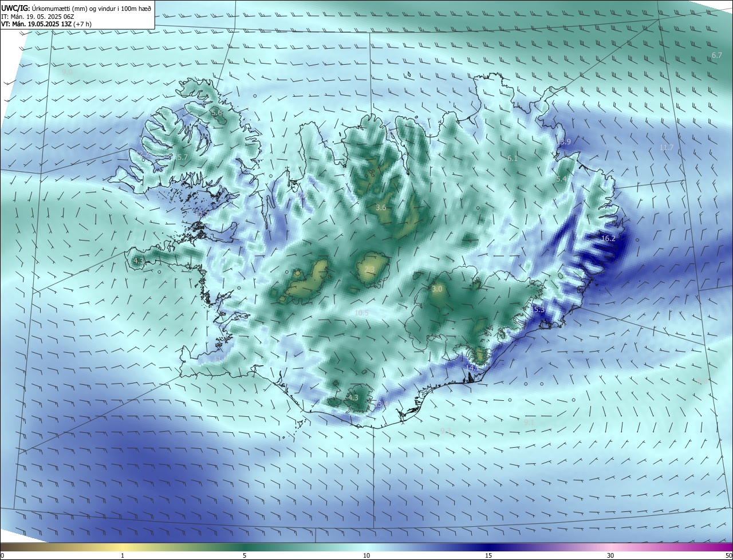
Task: Click the 15.3 precipitation value label
Action: pos(538,309)
